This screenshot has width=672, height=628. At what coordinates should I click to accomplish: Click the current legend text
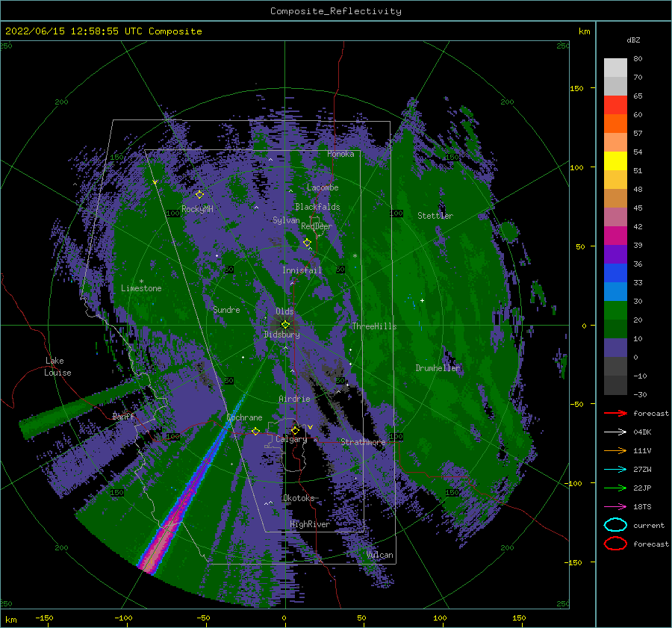(649, 525)
